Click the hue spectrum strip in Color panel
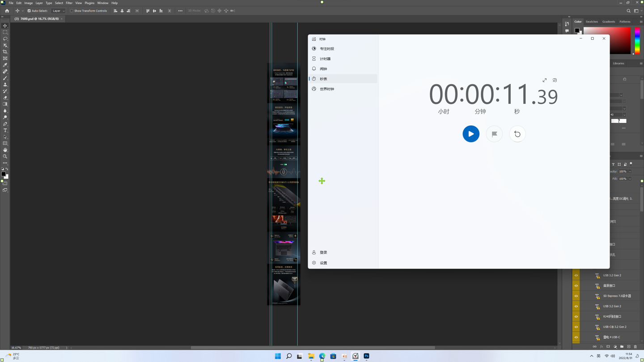 (x=637, y=40)
